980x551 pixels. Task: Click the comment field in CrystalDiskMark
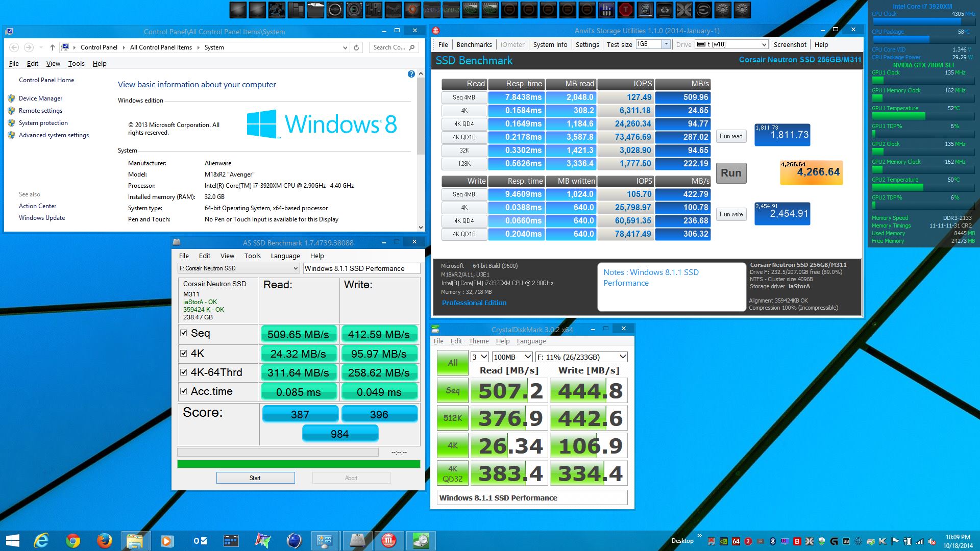(532, 498)
